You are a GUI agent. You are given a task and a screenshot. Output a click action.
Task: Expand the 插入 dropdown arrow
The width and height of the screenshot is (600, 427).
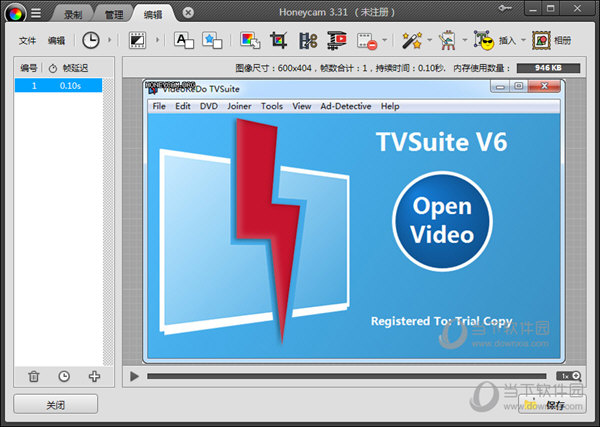(524, 41)
